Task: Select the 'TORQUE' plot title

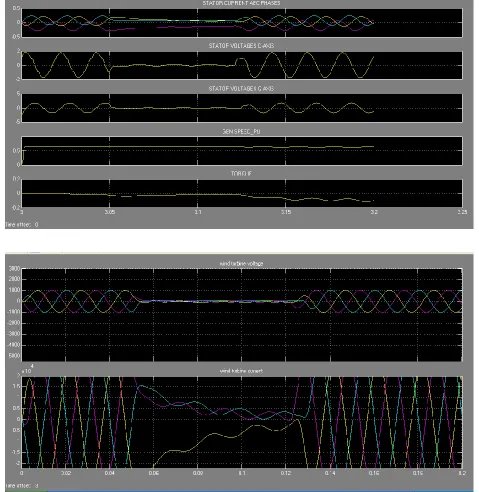Action: click(x=241, y=174)
